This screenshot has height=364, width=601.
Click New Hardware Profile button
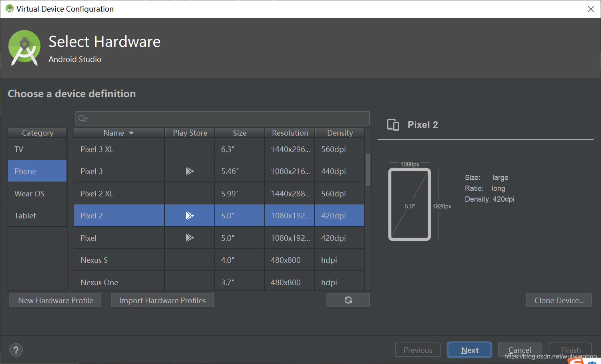(55, 300)
